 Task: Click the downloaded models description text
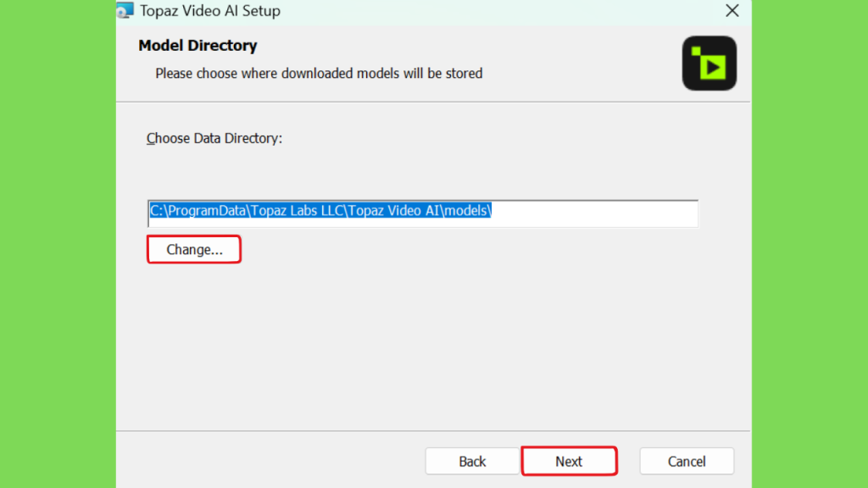pos(319,74)
